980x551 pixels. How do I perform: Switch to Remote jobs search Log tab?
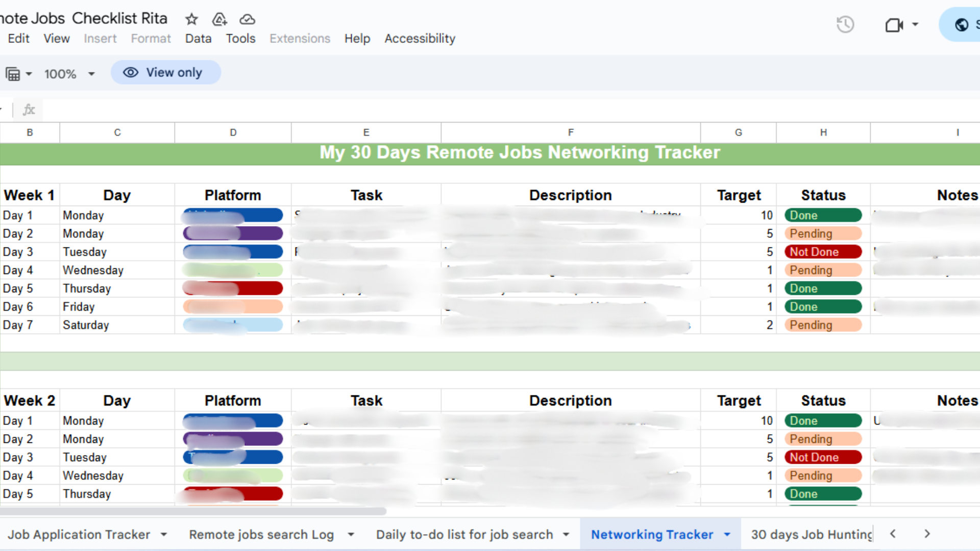(x=261, y=535)
